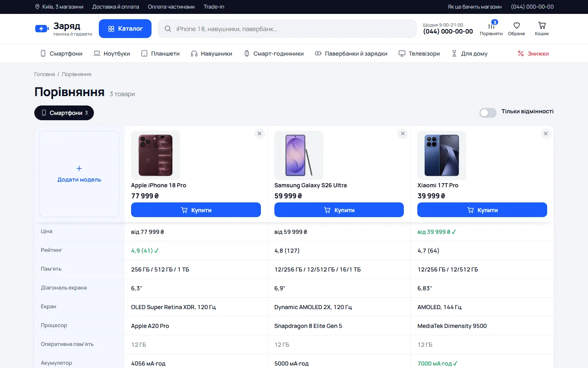Image resolution: width=588 pixels, height=368 pixels.
Task: Select the Смартфони category chip
Action: tap(64, 113)
